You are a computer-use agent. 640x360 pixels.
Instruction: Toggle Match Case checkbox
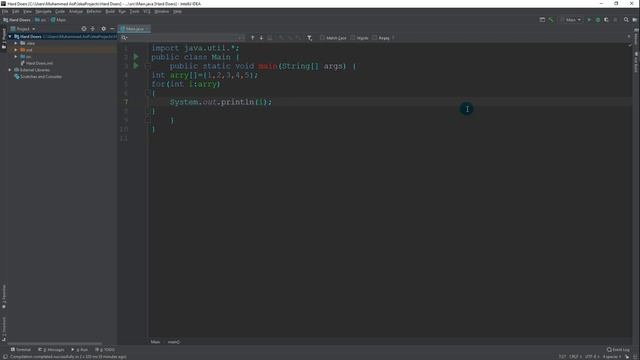[x=322, y=38]
